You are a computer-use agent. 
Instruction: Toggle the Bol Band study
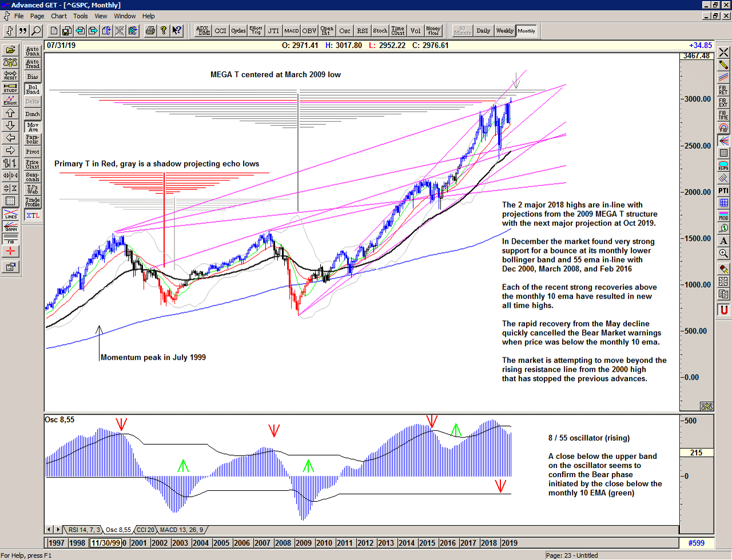pos(33,89)
